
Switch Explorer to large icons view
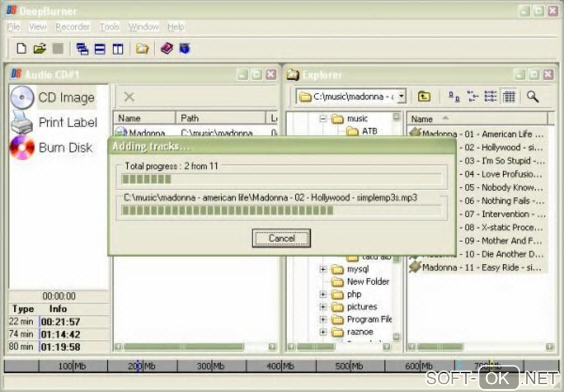point(454,96)
